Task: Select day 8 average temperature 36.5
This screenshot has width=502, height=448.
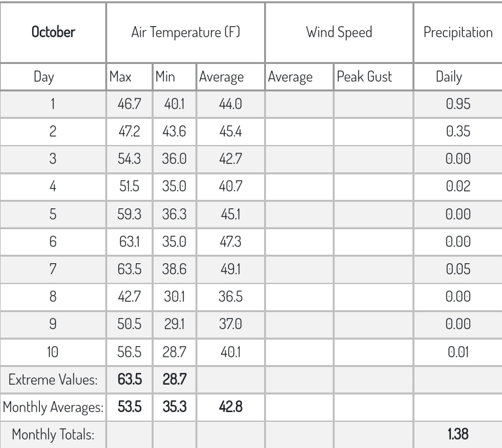Action: (231, 296)
